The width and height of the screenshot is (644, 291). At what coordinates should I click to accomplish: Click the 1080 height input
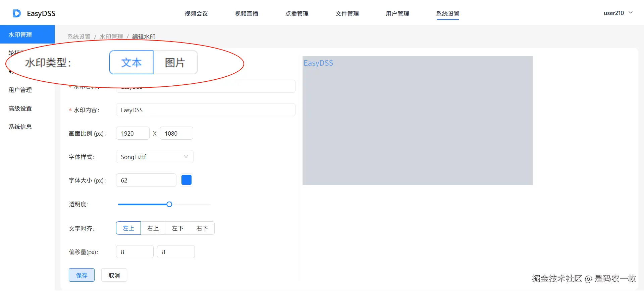176,133
